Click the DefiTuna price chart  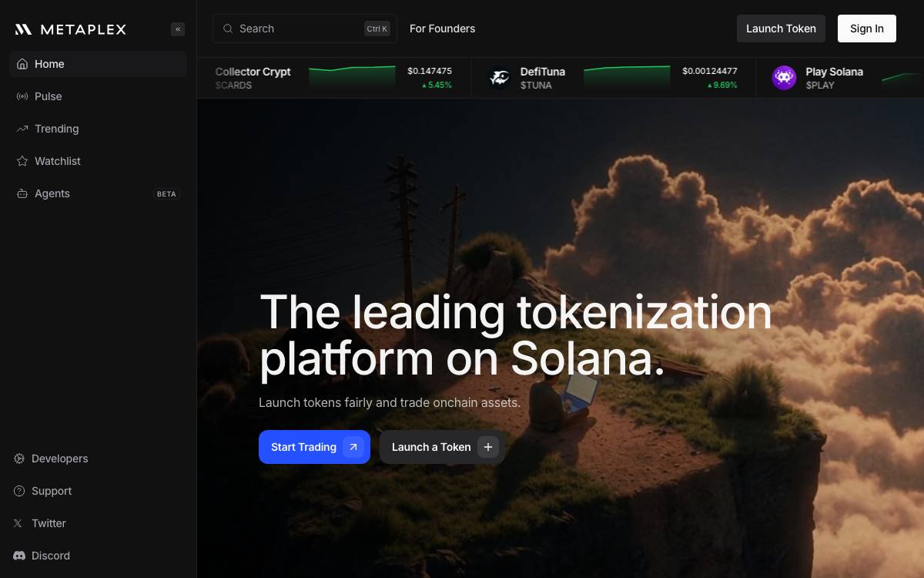point(627,79)
